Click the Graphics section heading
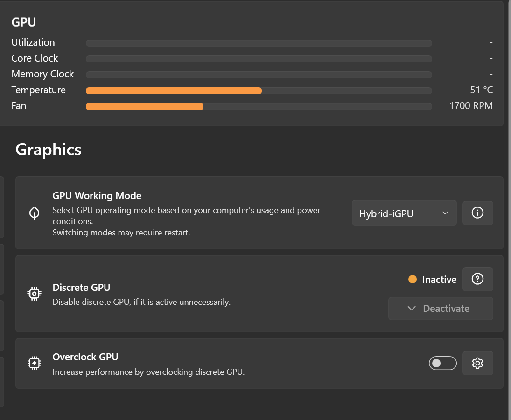The width and height of the screenshot is (511, 420). click(x=48, y=150)
